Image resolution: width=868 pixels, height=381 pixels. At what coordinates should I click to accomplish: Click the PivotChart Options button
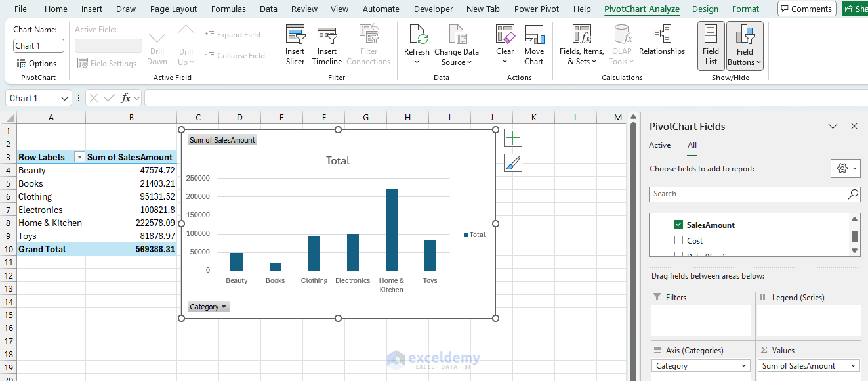37,63
